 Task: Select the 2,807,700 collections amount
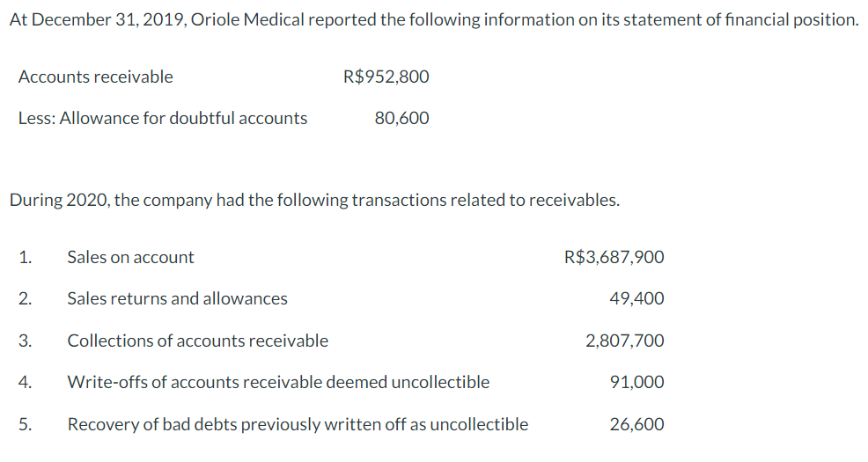point(625,341)
